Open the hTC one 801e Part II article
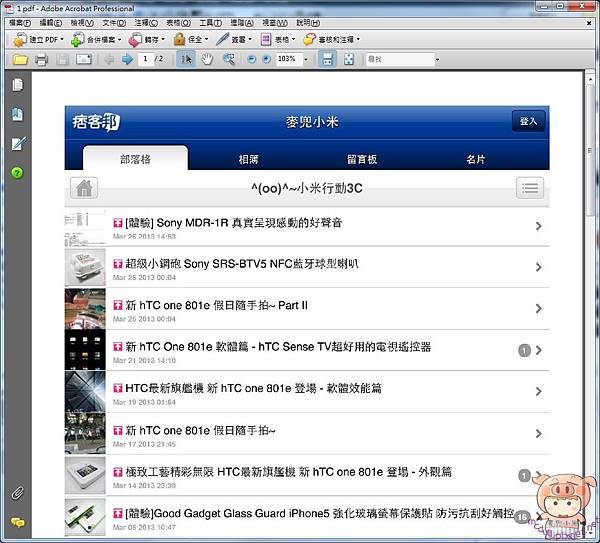 217,305
